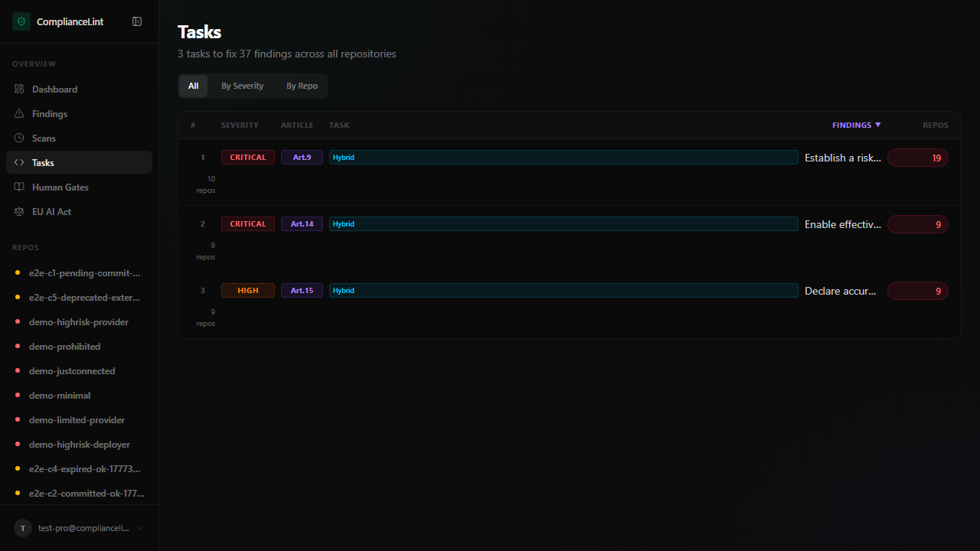Expand the Art.9 risk task row
The width and height of the screenshot is (980, 551).
coord(842,158)
